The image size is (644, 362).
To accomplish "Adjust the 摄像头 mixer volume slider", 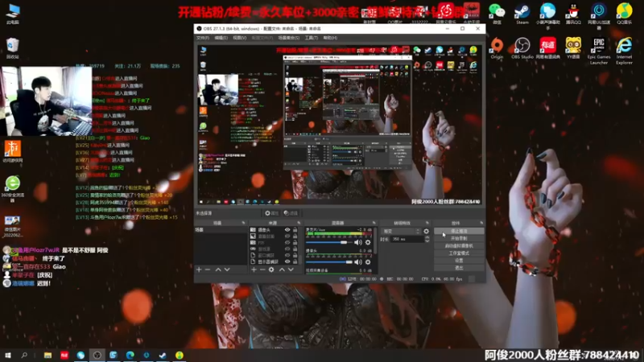I will (x=329, y=262).
